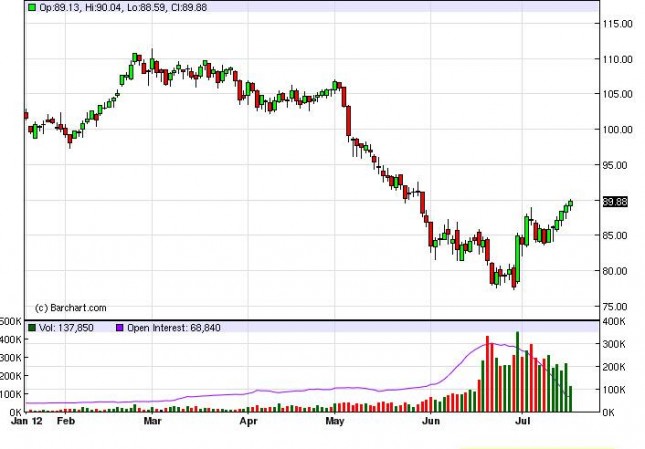The image size is (645, 449).
Task: Click the 110.00 price axis label
Action: (617, 59)
